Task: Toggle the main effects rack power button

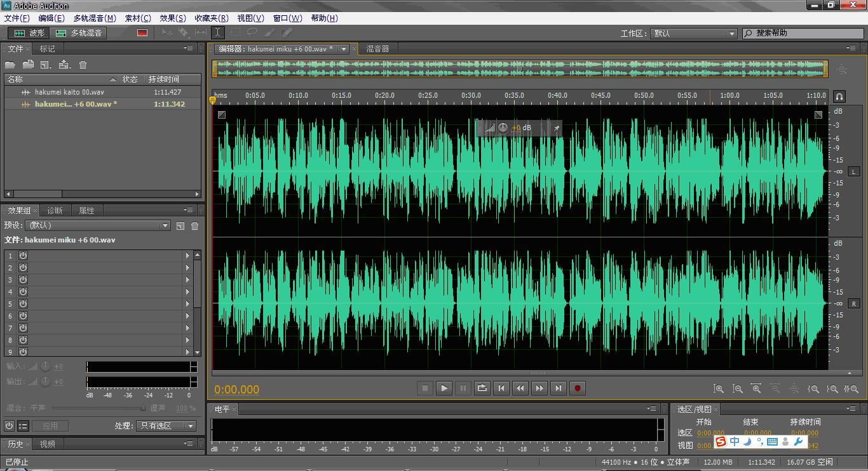Action: pyautogui.click(x=9, y=426)
